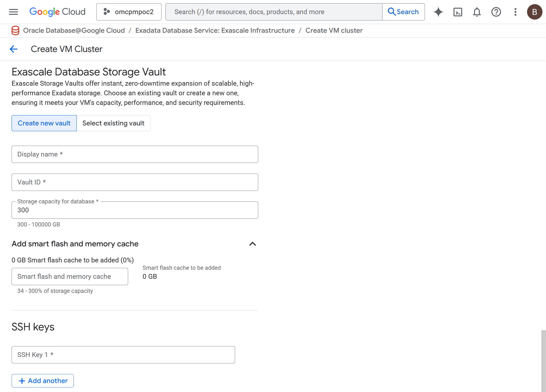Open the search resources dropdown field

tap(273, 12)
